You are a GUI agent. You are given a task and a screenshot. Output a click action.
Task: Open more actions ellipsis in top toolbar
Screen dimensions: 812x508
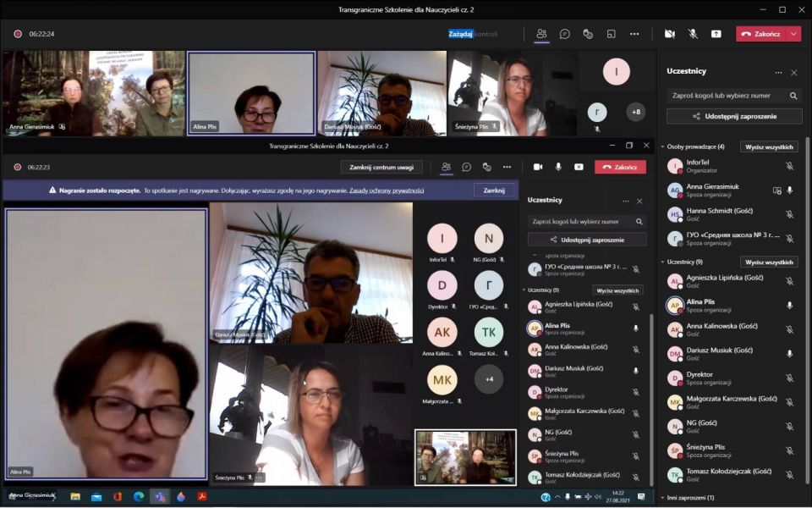(x=634, y=34)
